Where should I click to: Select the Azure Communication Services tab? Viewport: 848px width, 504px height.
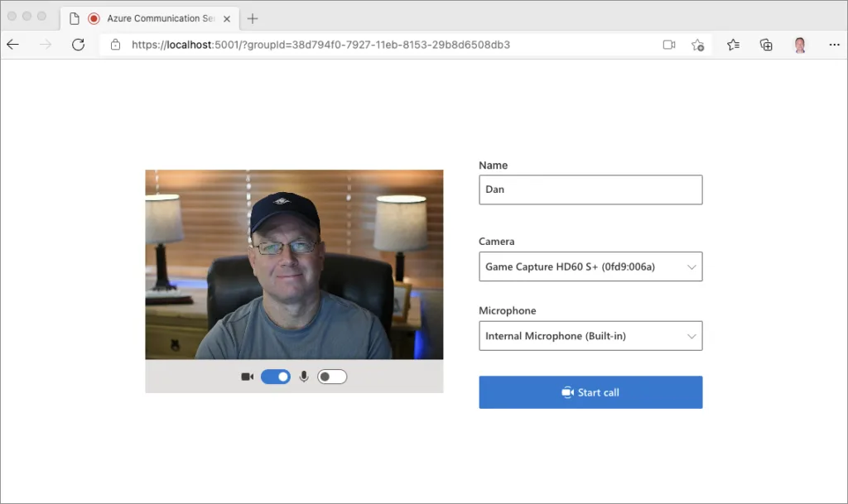(x=149, y=18)
